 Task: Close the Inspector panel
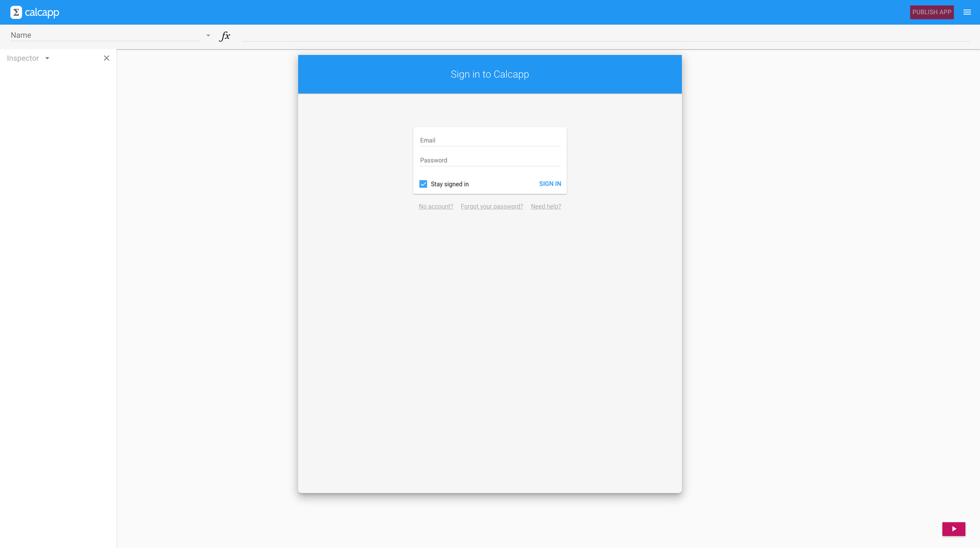pyautogui.click(x=106, y=58)
